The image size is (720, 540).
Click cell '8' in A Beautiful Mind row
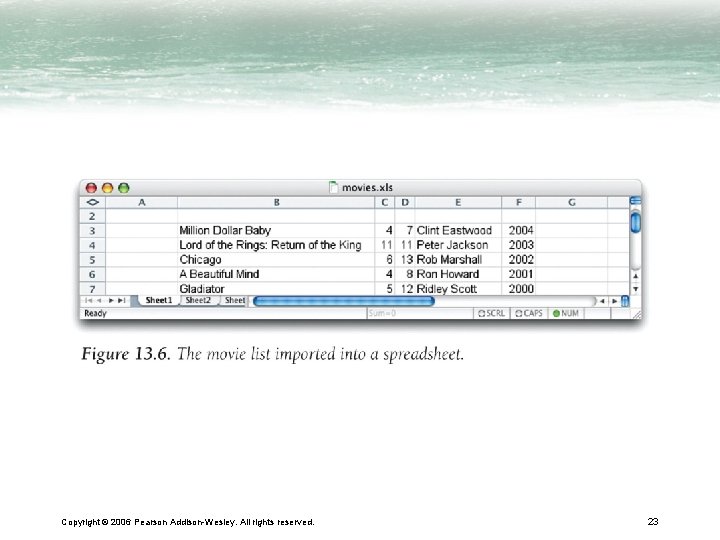click(x=405, y=275)
